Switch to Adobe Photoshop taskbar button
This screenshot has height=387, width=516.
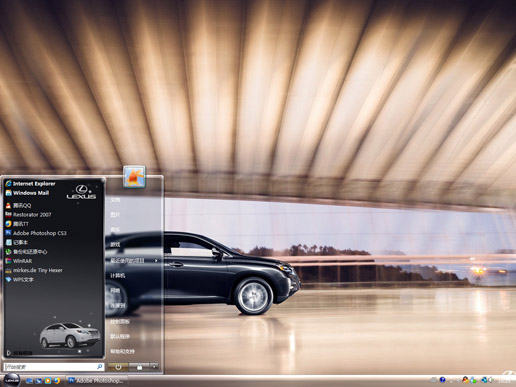coord(95,380)
